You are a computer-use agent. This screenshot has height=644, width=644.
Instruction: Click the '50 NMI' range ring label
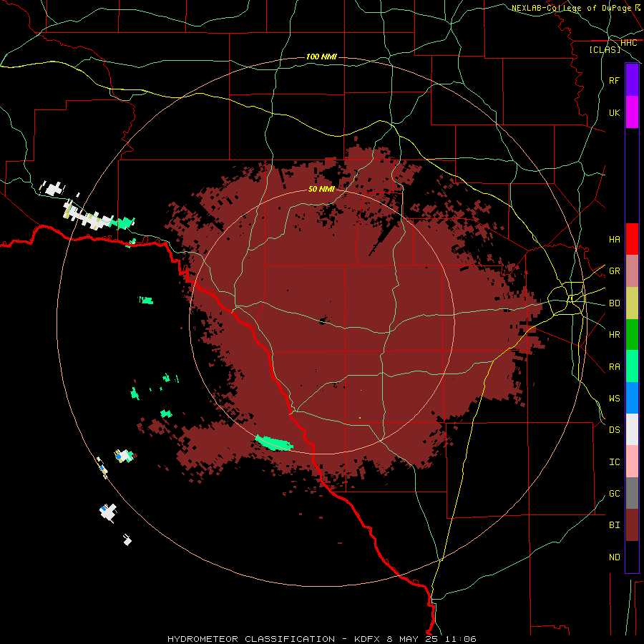coord(321,189)
